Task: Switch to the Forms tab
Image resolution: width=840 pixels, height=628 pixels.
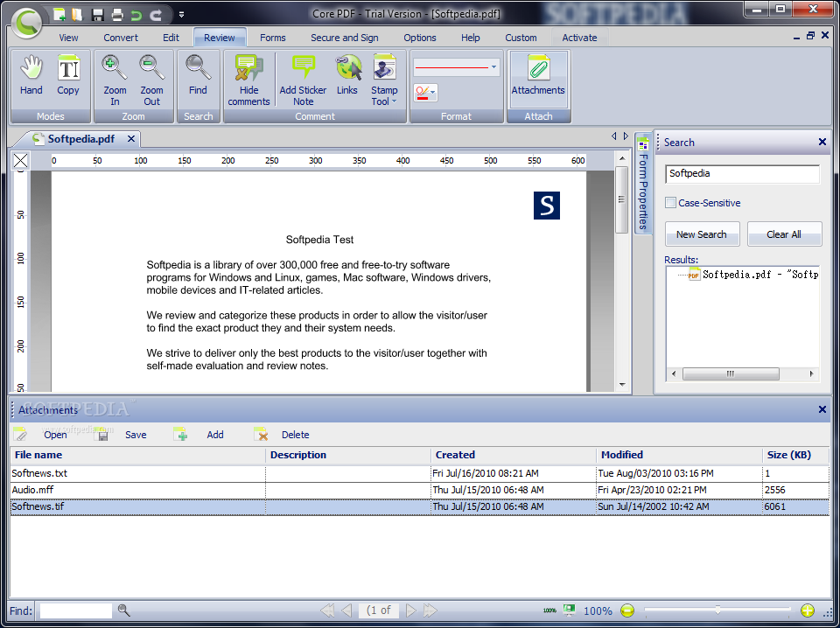Action: point(273,38)
